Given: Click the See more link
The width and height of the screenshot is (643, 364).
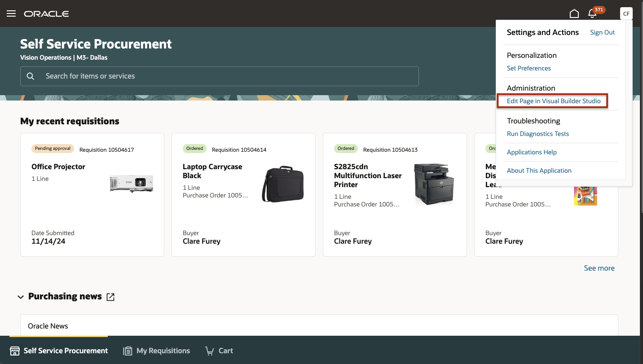Looking at the screenshot, I should pyautogui.click(x=599, y=268).
